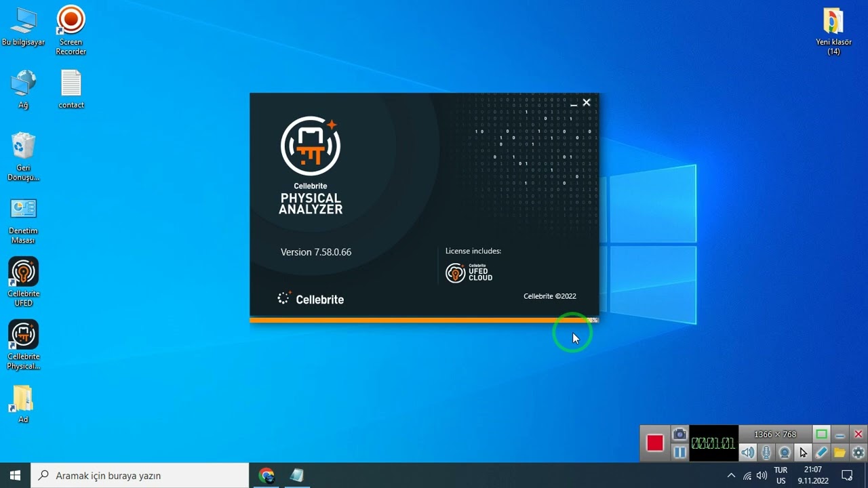868x488 pixels.
Task: Take a screenshot with the camera icon
Action: [679, 434]
